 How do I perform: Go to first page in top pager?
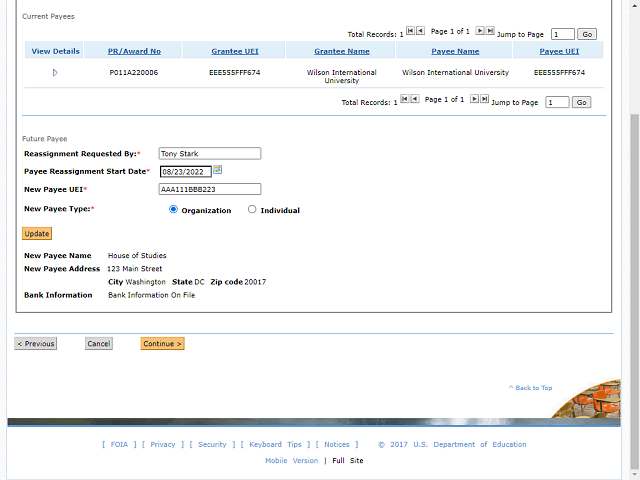point(410,31)
